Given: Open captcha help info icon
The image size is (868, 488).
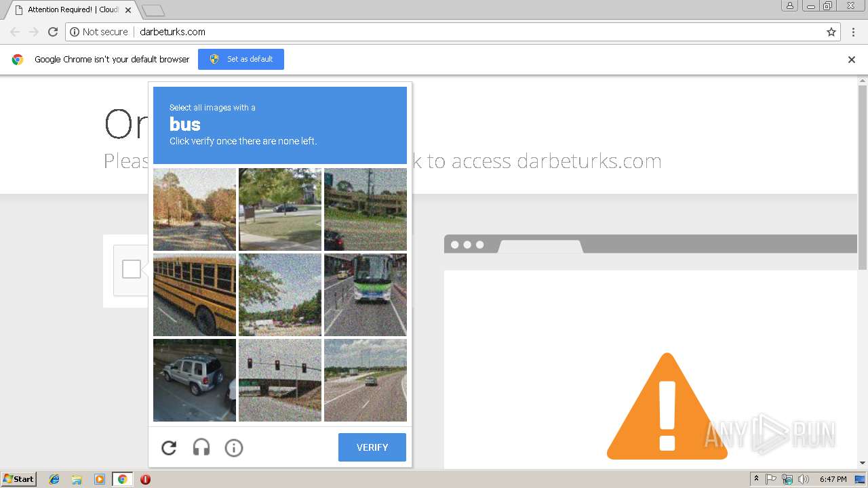Looking at the screenshot, I should coord(234,447).
